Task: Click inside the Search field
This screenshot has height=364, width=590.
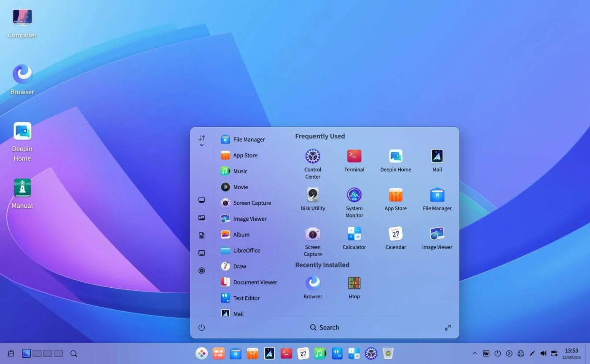Action: 324,327
